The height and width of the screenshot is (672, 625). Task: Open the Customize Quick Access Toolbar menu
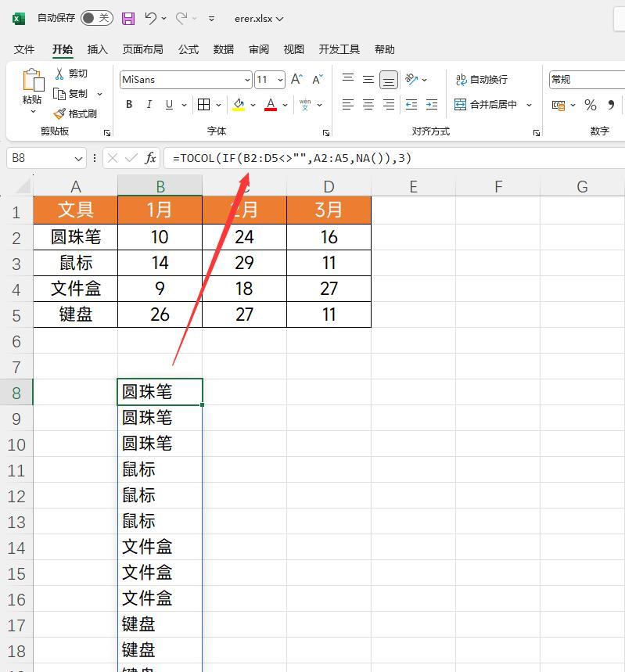point(211,19)
